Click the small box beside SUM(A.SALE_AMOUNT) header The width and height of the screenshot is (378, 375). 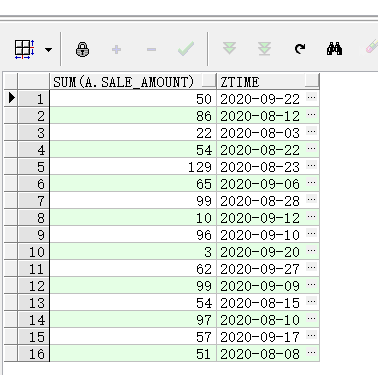click(x=209, y=81)
